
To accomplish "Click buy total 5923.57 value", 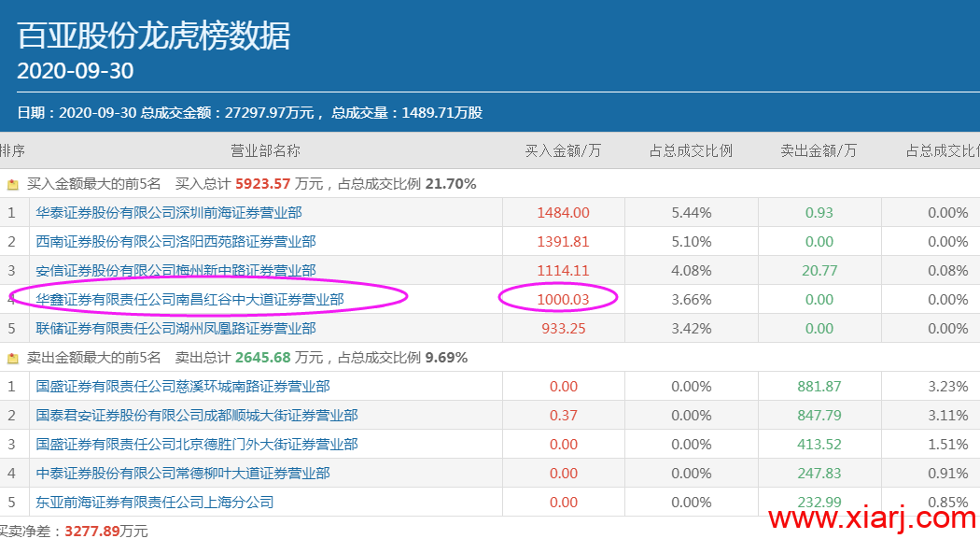I will coord(262,184).
